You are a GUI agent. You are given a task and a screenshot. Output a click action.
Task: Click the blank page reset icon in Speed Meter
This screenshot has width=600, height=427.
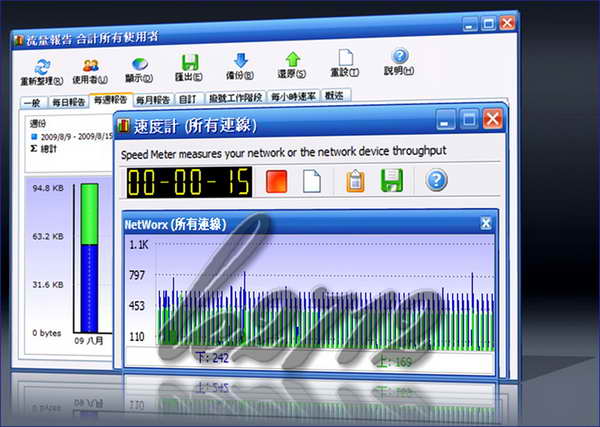pos(312,182)
